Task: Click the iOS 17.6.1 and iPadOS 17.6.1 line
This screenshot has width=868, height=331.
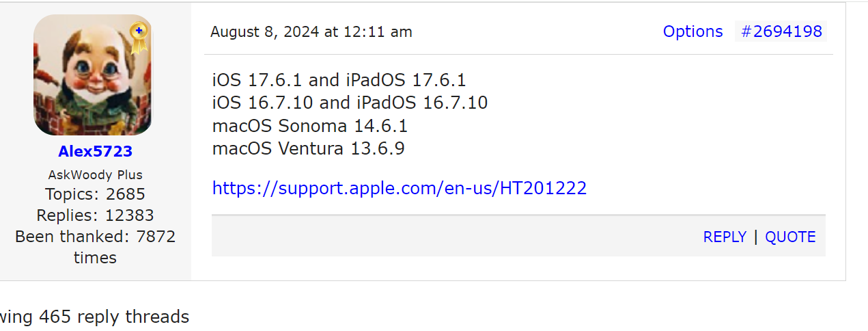Action: pyautogui.click(x=339, y=80)
